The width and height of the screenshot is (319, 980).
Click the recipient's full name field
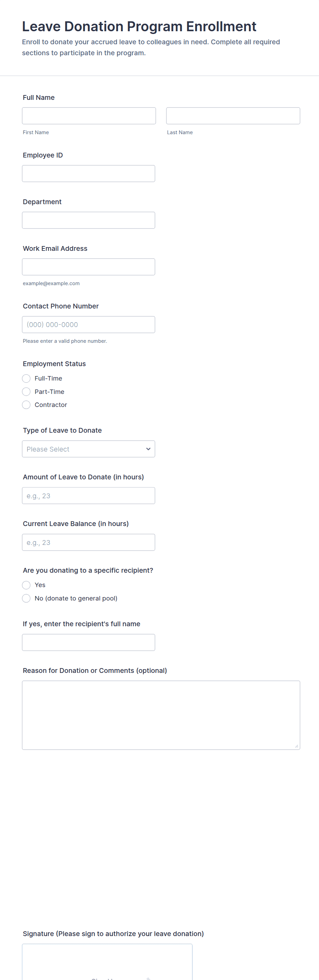[x=88, y=642]
